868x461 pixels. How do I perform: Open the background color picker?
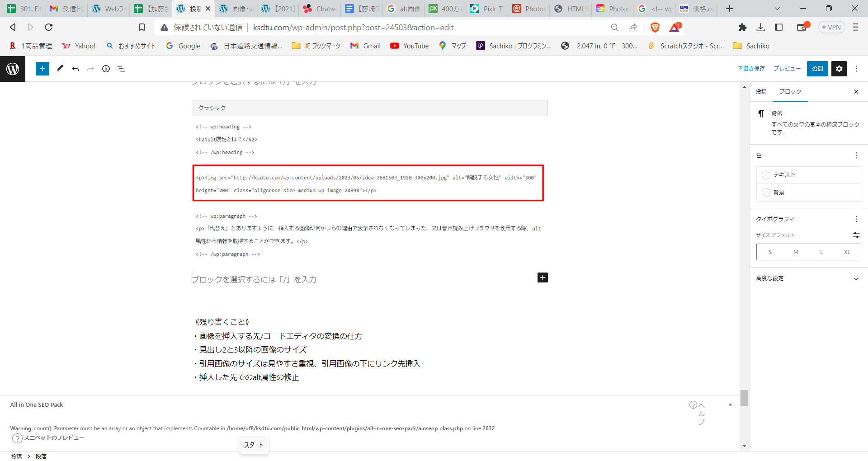(808, 193)
